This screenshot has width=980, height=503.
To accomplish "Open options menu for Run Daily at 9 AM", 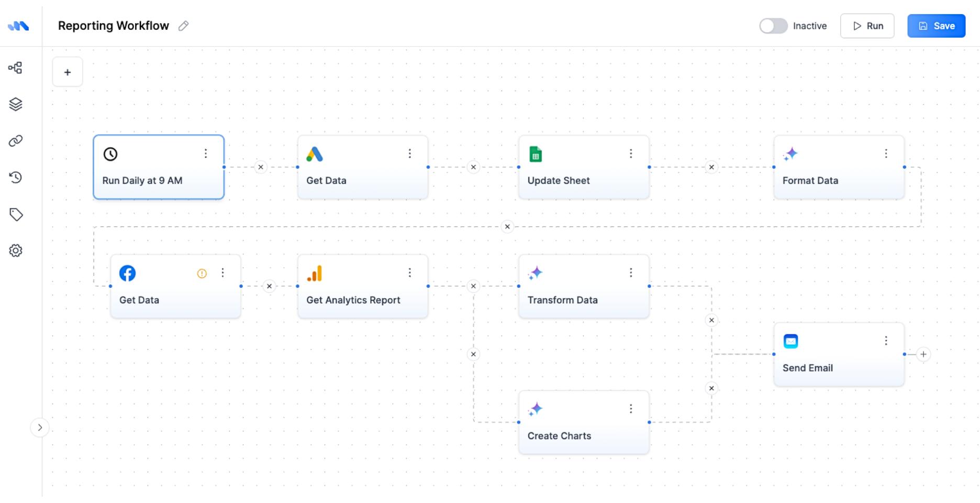I will 206,154.
